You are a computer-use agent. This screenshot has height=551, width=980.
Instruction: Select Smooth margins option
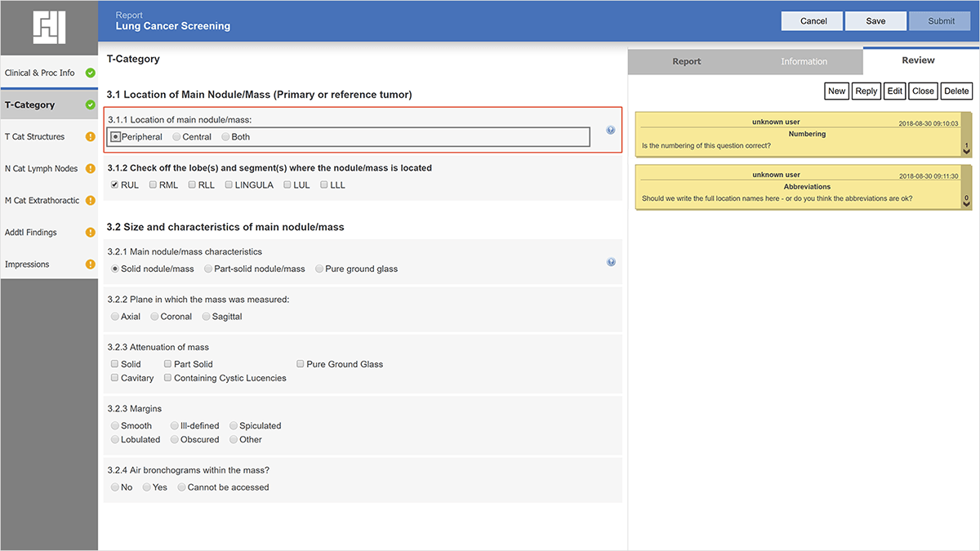pos(115,426)
